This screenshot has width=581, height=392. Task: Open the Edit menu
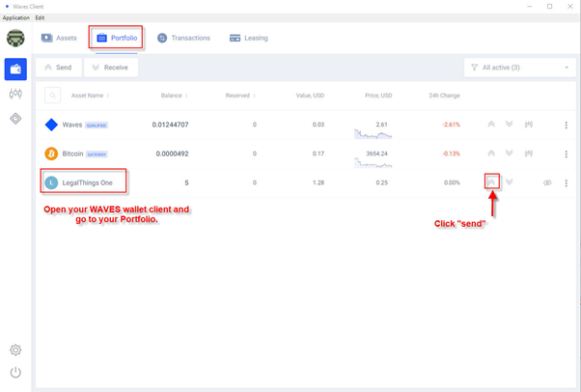(x=40, y=17)
